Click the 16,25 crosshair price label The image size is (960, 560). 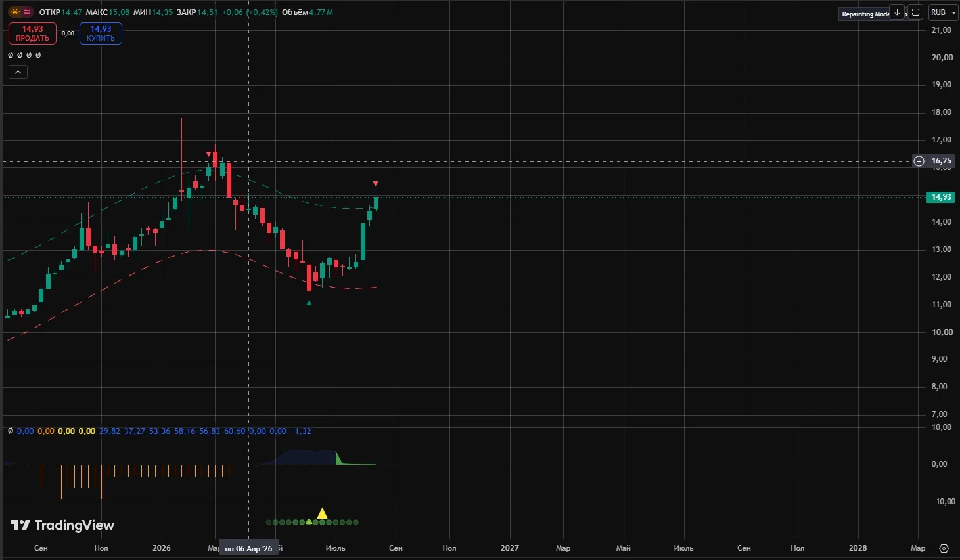[x=941, y=161]
